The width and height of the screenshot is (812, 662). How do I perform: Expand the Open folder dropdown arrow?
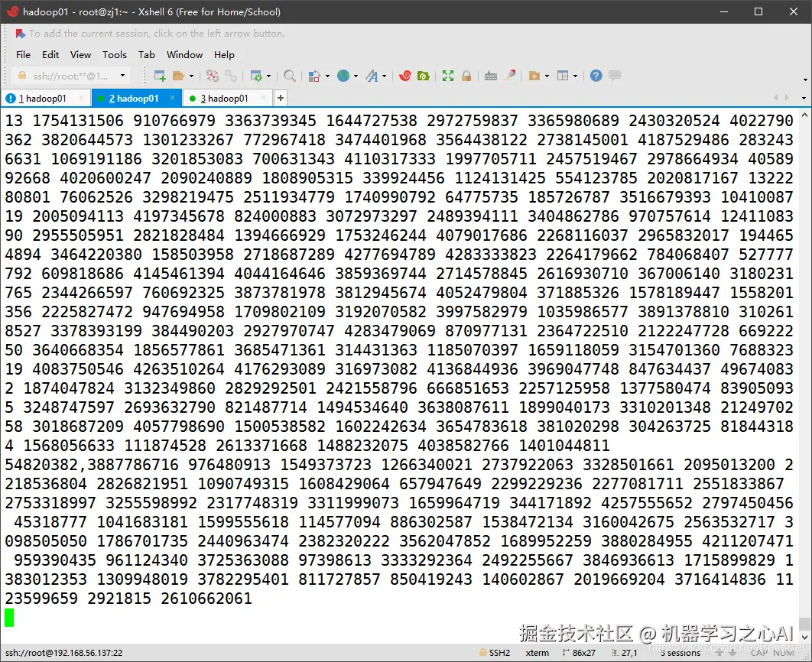pos(192,76)
